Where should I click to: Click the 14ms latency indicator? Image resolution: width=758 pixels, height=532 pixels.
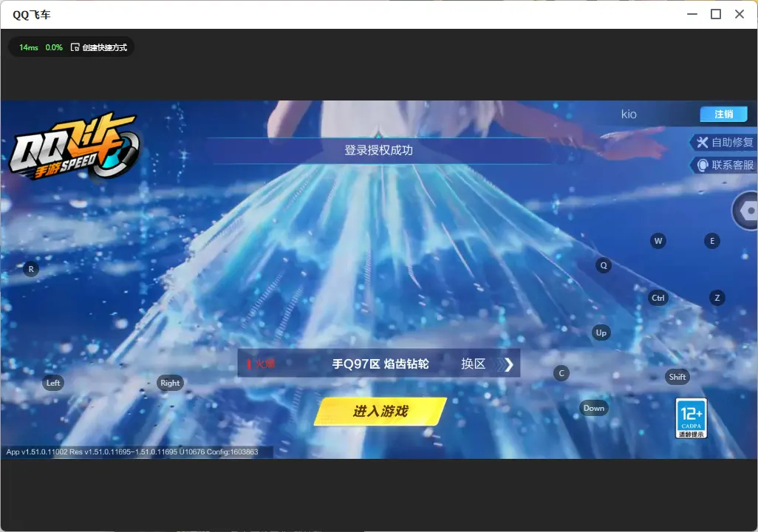pyautogui.click(x=29, y=47)
